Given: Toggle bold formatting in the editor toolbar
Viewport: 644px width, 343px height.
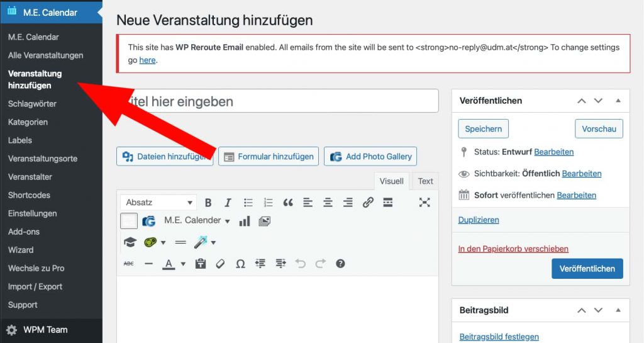Looking at the screenshot, I should pyautogui.click(x=208, y=203).
